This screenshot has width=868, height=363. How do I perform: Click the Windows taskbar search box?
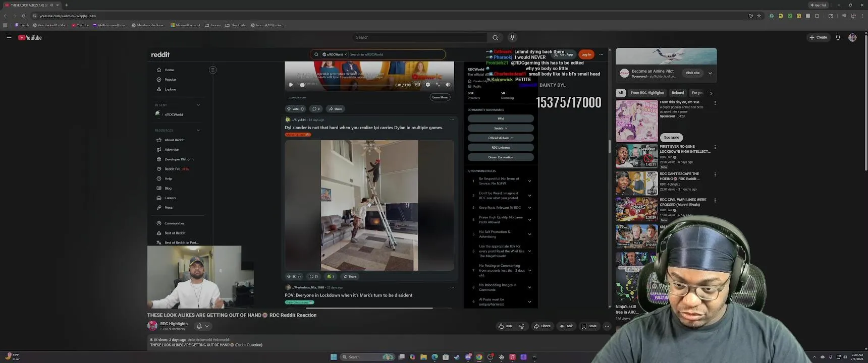(x=368, y=357)
